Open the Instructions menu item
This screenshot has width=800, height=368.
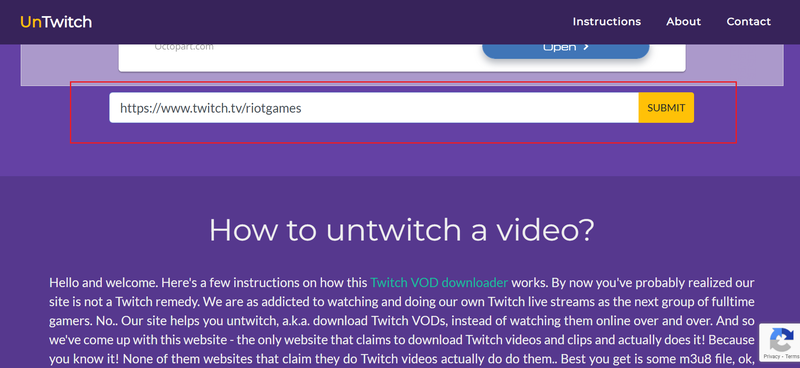pyautogui.click(x=607, y=21)
